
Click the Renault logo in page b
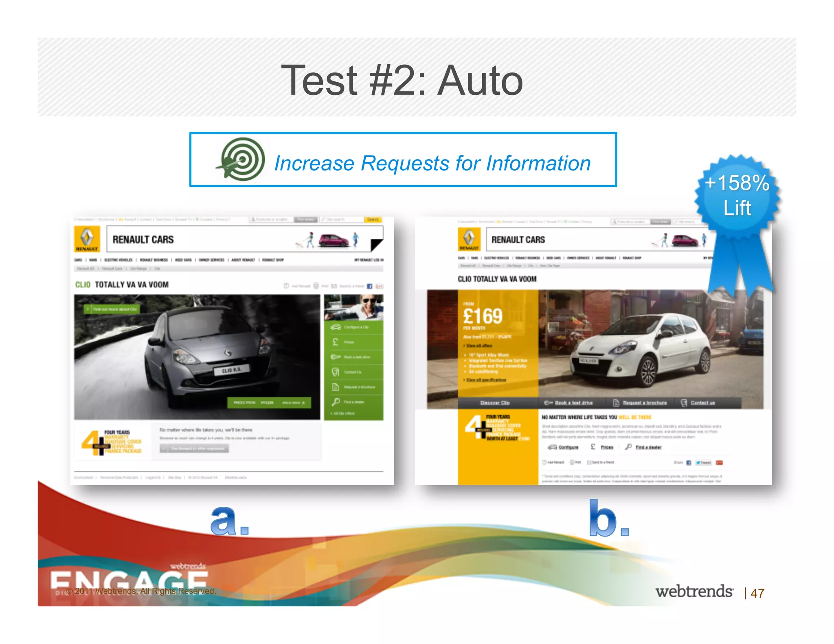pyautogui.click(x=469, y=239)
